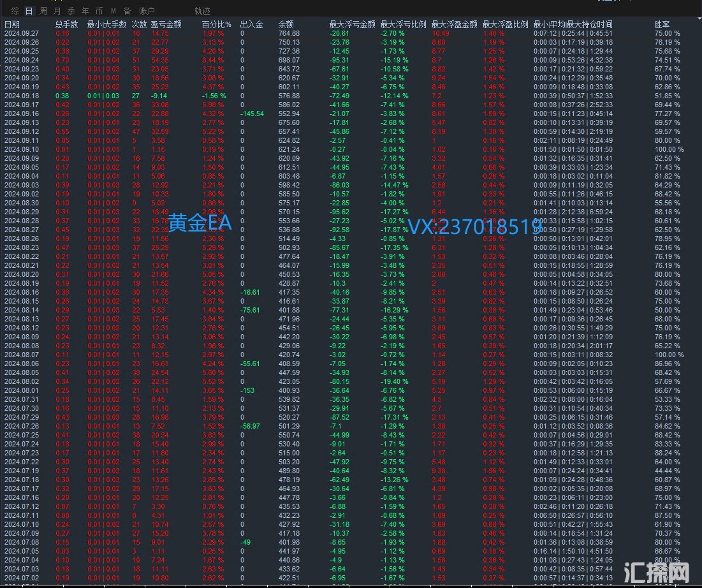
Task: Click the -17.87 % floating loss ratio
Action: (x=395, y=230)
